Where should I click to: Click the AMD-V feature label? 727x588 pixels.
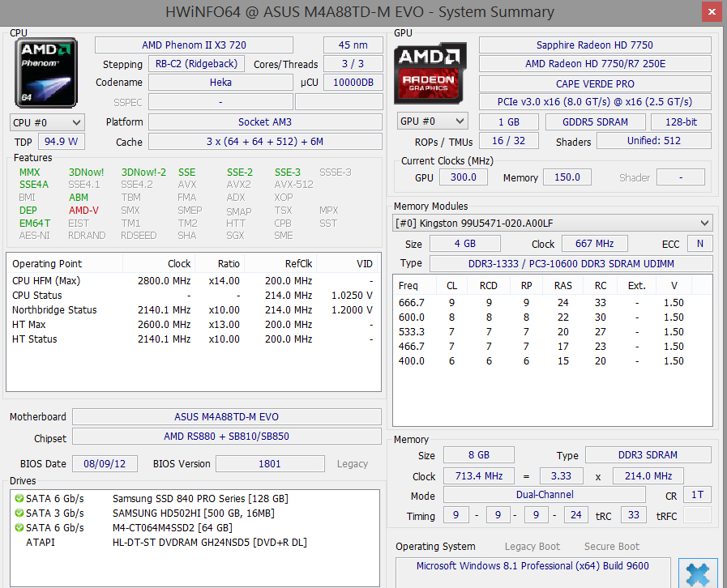click(84, 211)
